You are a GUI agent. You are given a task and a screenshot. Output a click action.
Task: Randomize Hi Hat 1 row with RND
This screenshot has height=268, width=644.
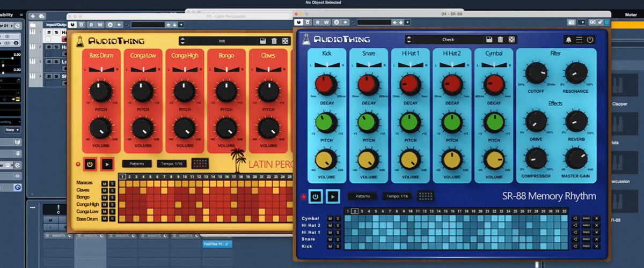[x=586, y=232]
